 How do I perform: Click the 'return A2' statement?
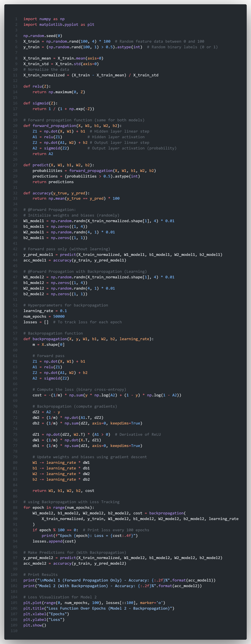tap(43, 154)
